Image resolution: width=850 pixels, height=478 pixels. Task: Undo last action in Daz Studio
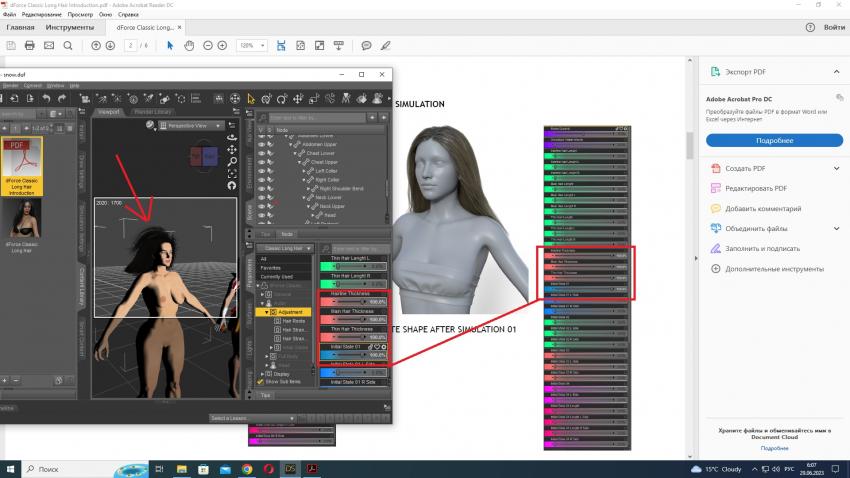coord(47,98)
